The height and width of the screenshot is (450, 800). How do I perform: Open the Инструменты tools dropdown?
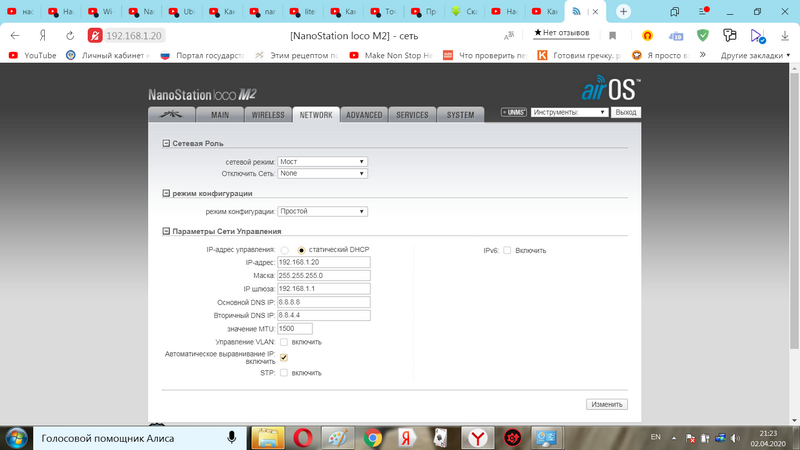(569, 112)
